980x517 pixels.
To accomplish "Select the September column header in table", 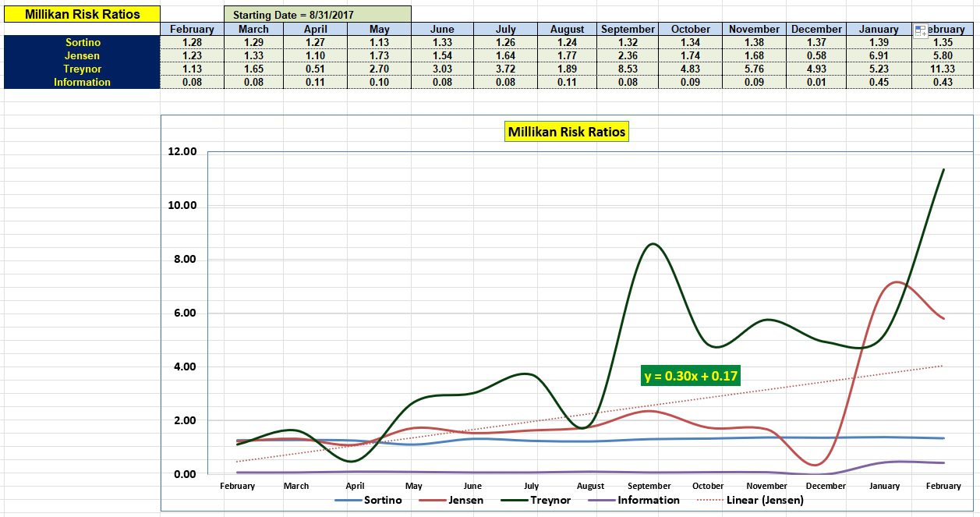I will point(628,29).
